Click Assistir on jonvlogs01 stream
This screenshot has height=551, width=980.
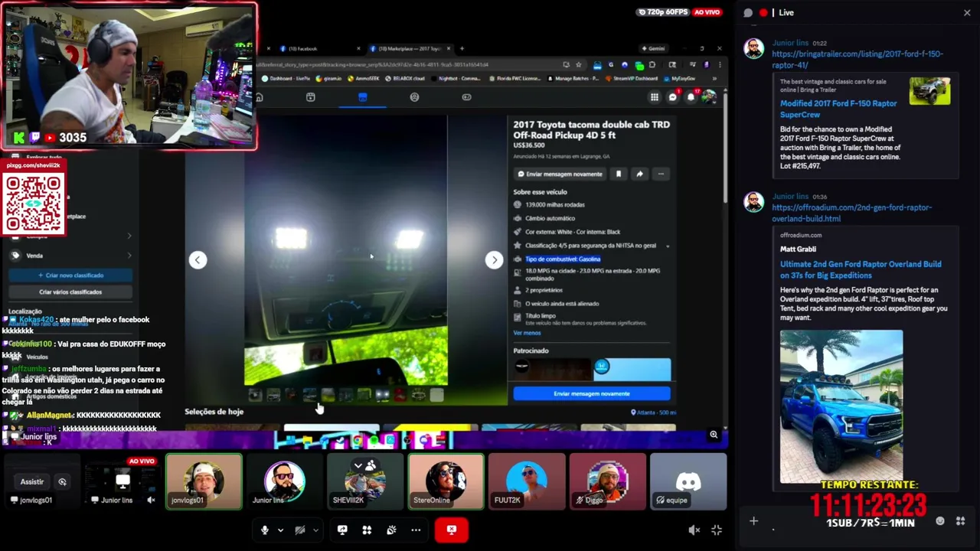pyautogui.click(x=32, y=481)
